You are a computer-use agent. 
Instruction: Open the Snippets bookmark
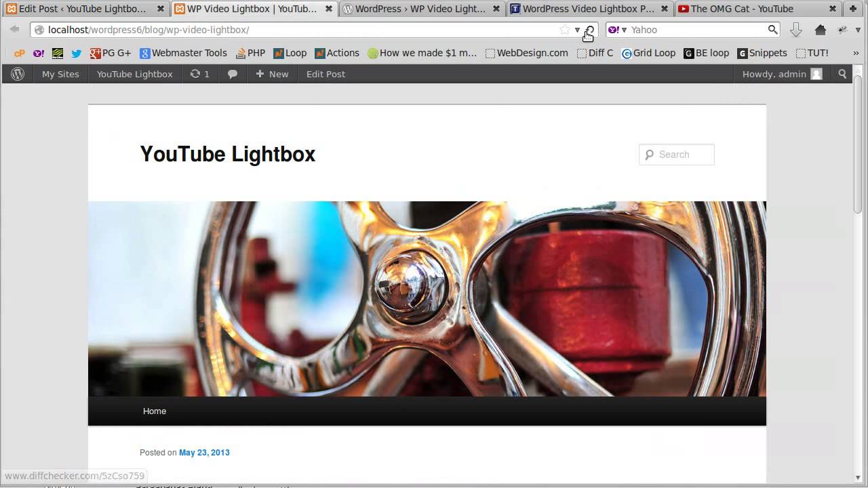tap(762, 53)
